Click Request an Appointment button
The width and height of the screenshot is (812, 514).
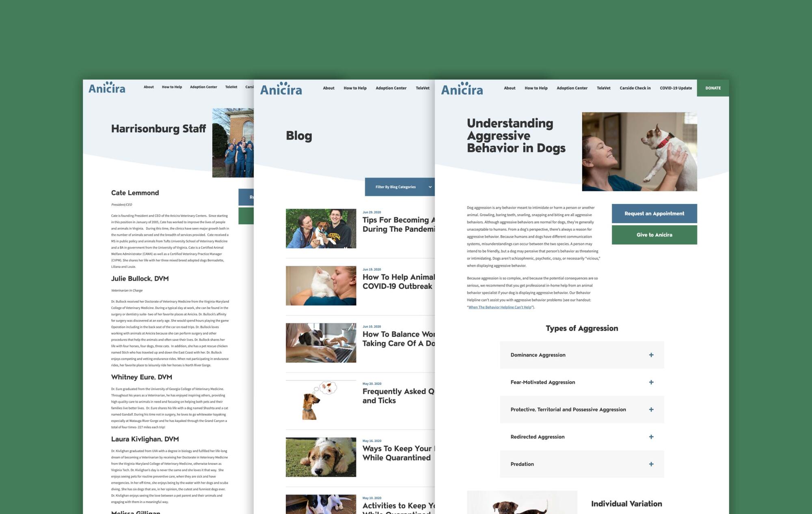[x=654, y=214]
